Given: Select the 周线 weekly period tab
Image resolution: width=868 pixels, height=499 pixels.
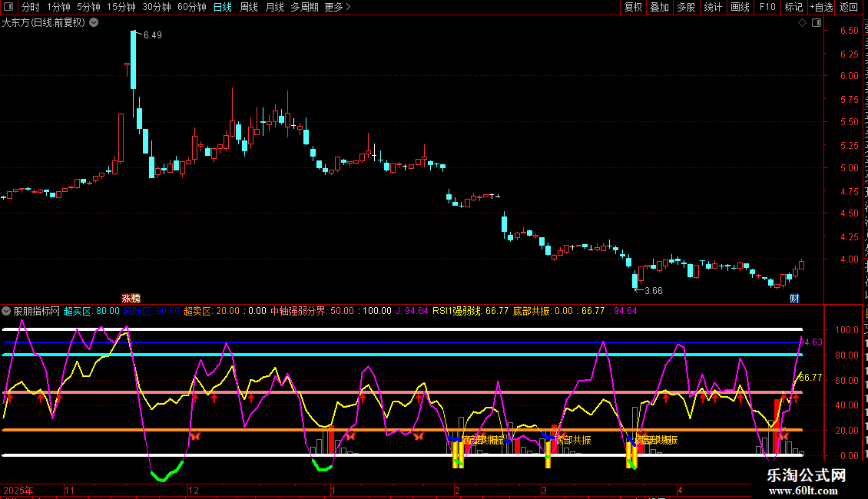Looking at the screenshot, I should 249,7.
